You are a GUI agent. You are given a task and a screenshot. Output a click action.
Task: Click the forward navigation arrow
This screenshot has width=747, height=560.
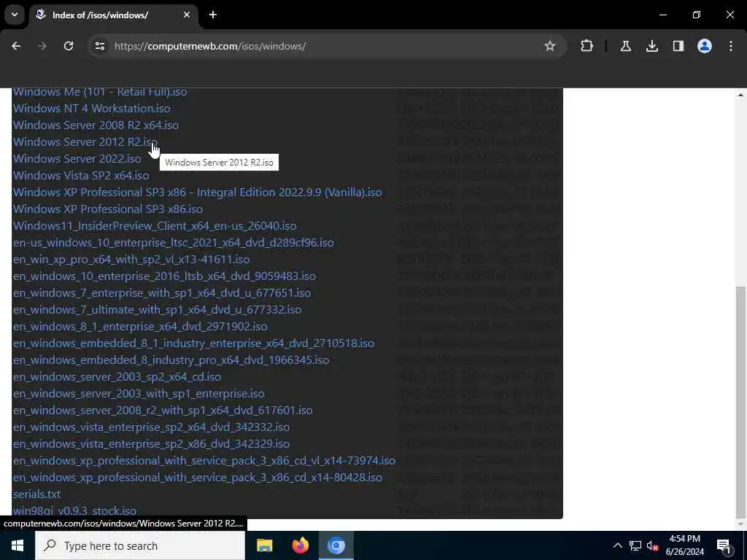[42, 46]
